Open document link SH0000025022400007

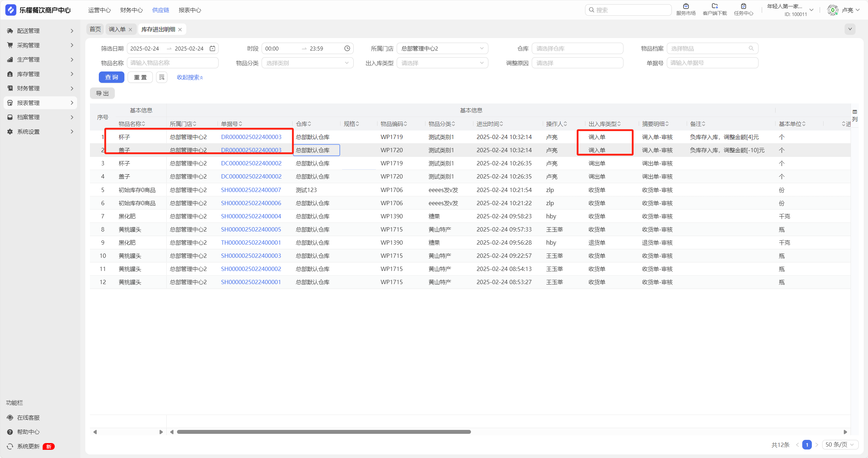click(251, 190)
